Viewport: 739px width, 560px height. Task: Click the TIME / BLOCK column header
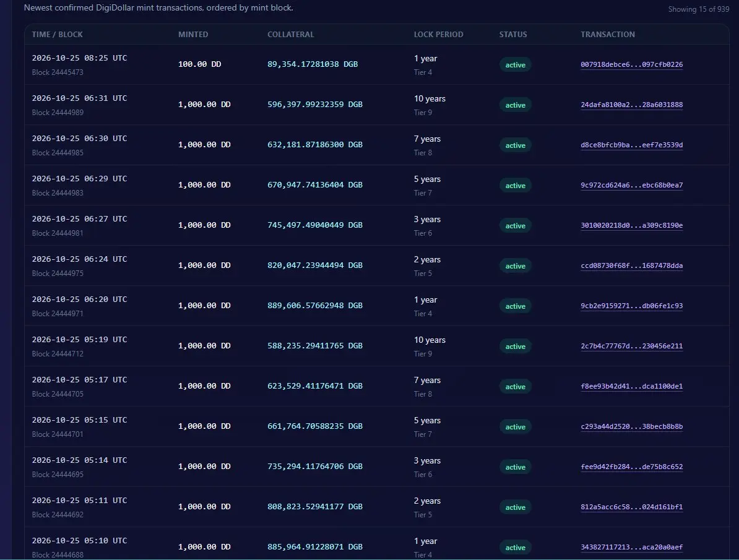(57, 35)
